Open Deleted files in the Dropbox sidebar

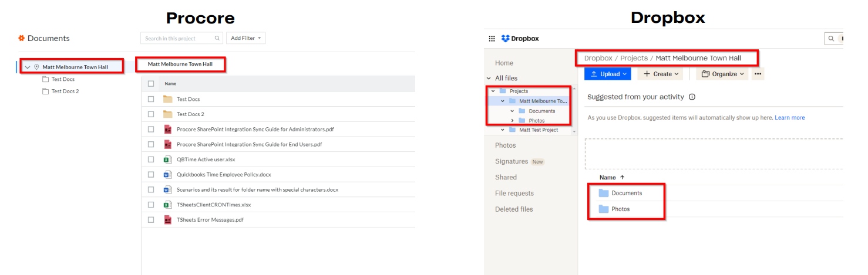pyautogui.click(x=514, y=209)
